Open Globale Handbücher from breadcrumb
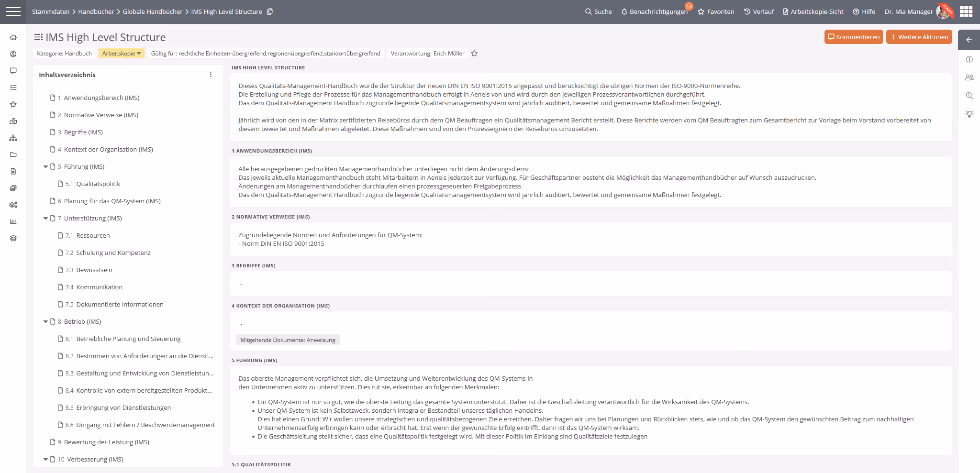Screen dimensions: 980x473 (x=153, y=11)
